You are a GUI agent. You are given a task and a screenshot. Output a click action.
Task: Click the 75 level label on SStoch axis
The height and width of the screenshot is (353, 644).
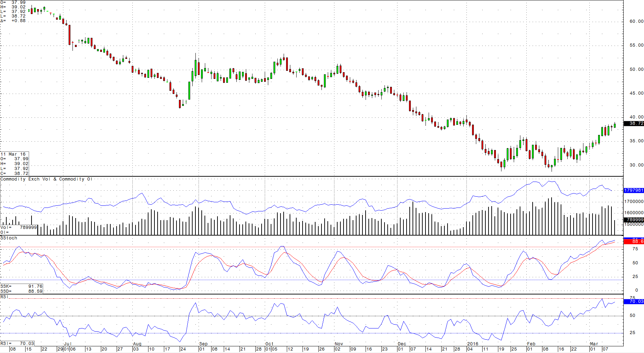coord(635,249)
